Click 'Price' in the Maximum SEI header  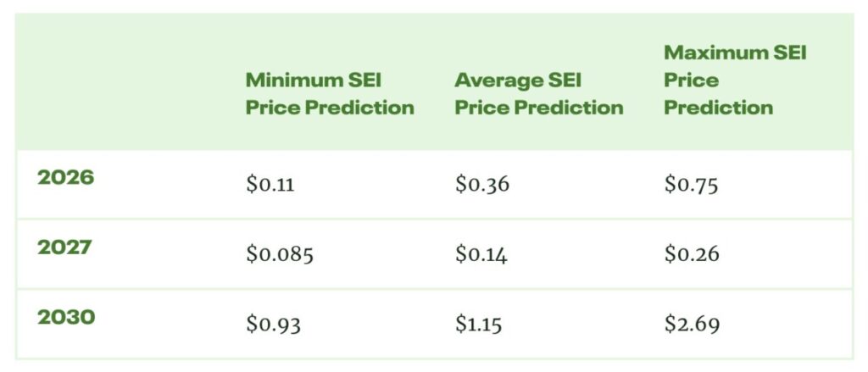tap(691, 81)
